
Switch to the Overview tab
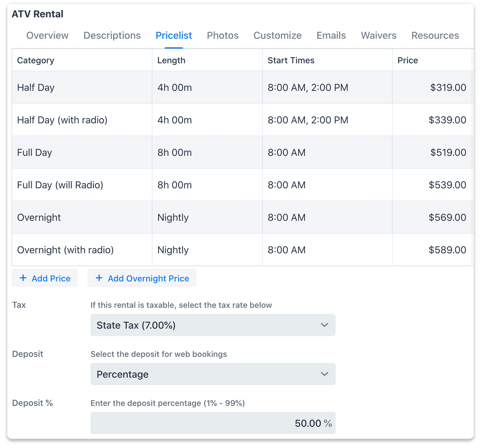coord(47,35)
